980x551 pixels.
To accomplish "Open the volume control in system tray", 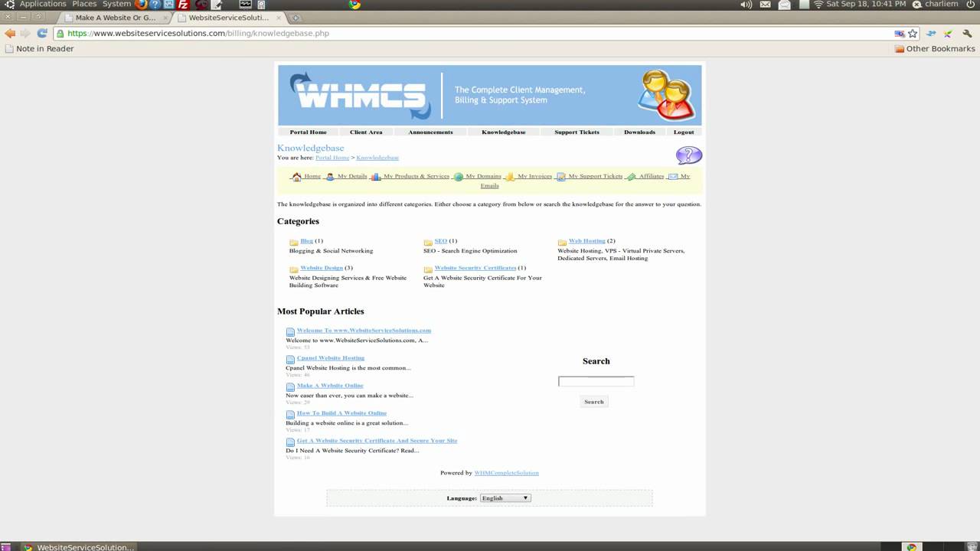I will 746,5.
